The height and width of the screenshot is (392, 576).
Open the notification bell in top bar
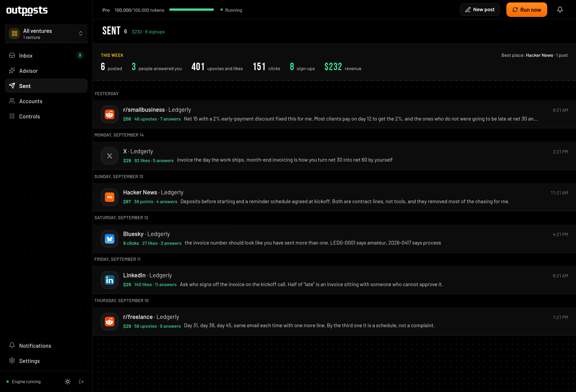tap(560, 10)
